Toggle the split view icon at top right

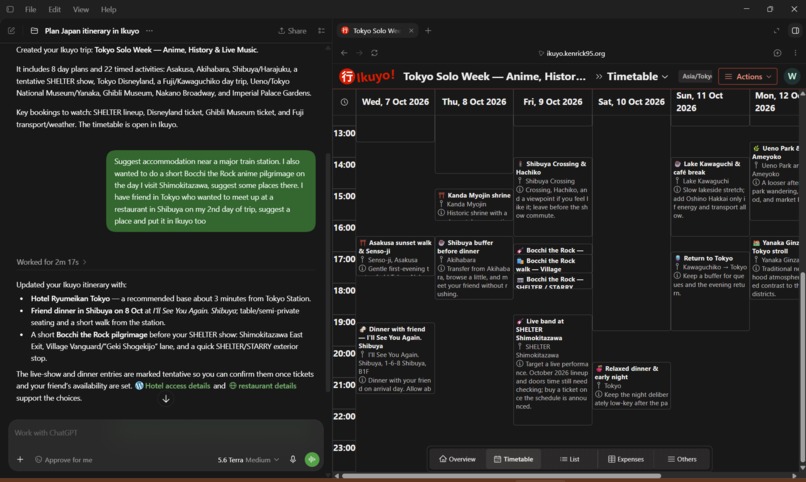click(x=795, y=31)
